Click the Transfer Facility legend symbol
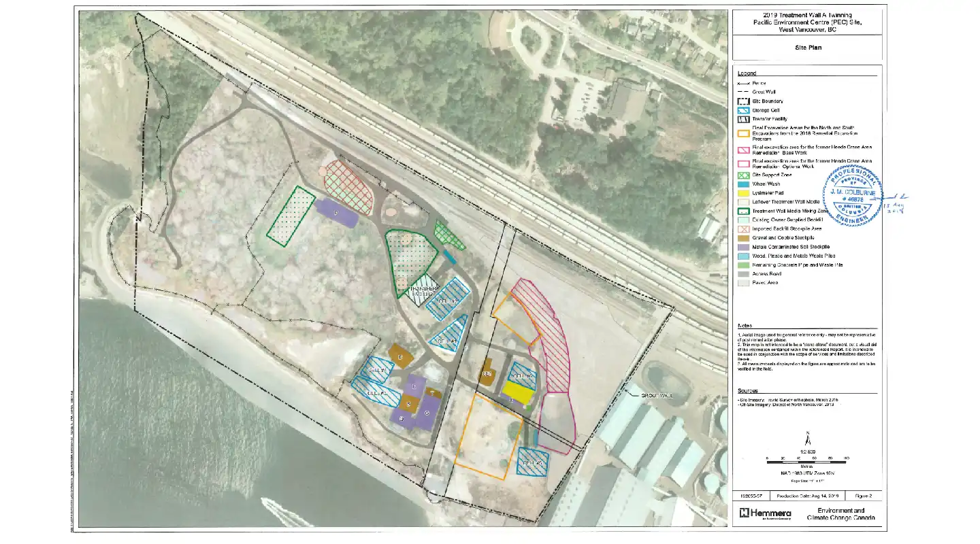Screen dimensions: 980x544 point(744,119)
